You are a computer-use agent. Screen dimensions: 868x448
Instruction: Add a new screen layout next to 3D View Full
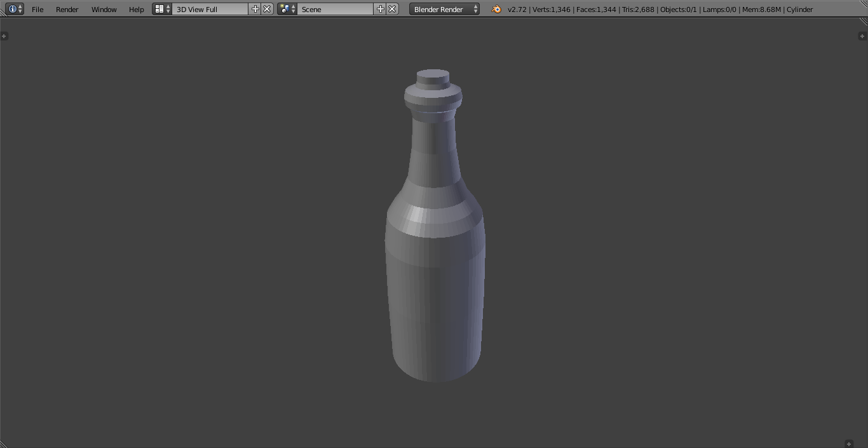[255, 9]
